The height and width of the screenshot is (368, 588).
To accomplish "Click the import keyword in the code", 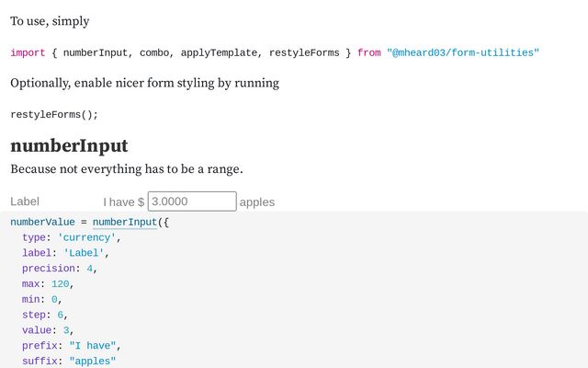I will (x=28, y=53).
